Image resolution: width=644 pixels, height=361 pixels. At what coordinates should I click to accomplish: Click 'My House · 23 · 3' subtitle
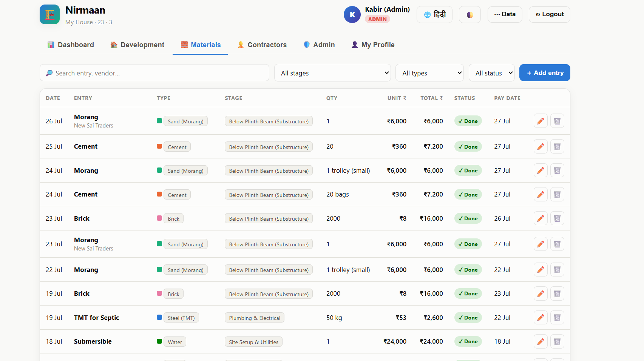[x=89, y=22]
